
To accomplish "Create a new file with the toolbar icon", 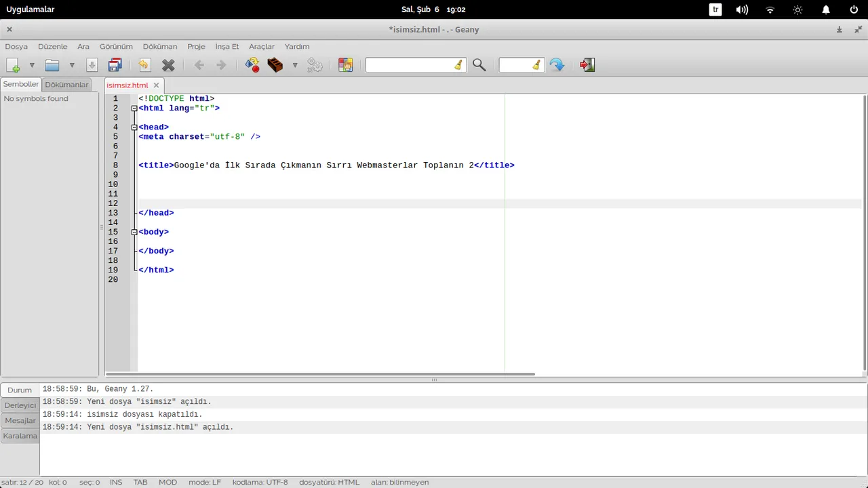I will tap(13, 65).
